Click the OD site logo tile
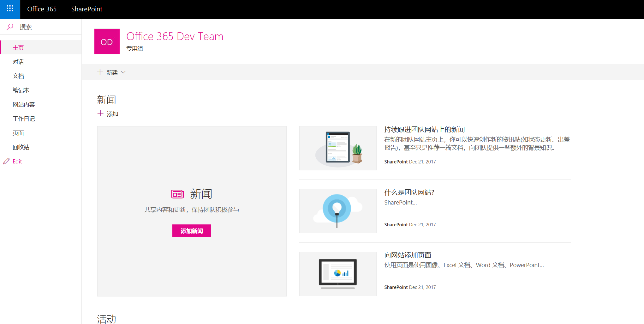This screenshot has width=644, height=324. point(107,41)
